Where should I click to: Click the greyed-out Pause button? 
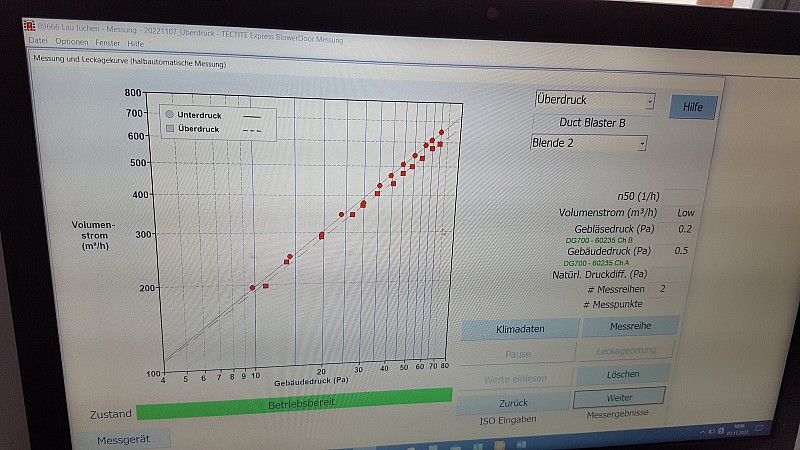pyautogui.click(x=517, y=354)
